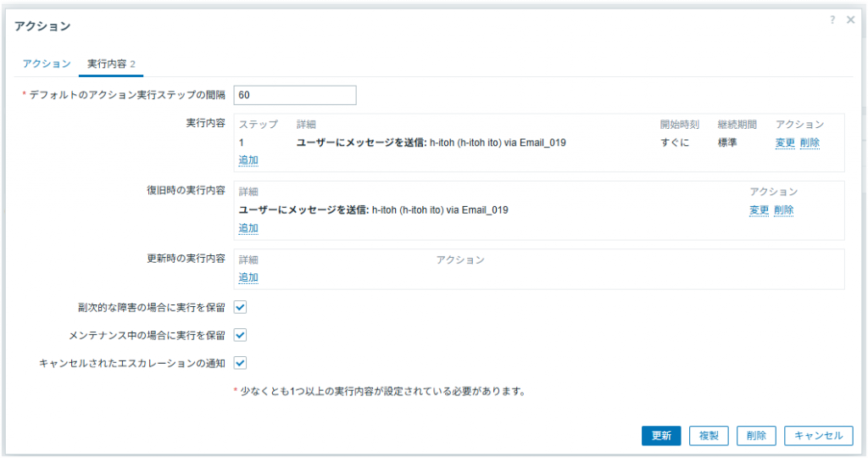
Task: Close the アクション dialog with the X
Action: [850, 20]
